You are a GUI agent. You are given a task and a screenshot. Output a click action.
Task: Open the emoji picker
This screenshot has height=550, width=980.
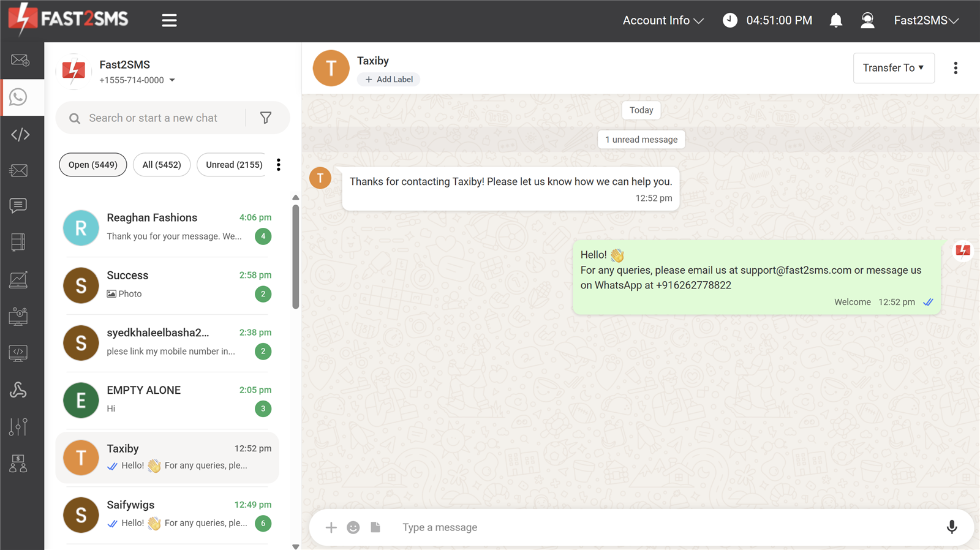pos(353,527)
